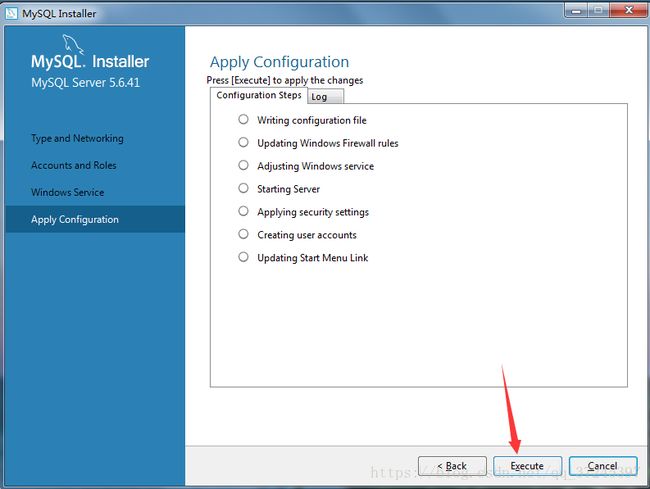The height and width of the screenshot is (489, 650).
Task: Click 'Press [Execute] to apply the changes' text
Action: pyautogui.click(x=285, y=80)
